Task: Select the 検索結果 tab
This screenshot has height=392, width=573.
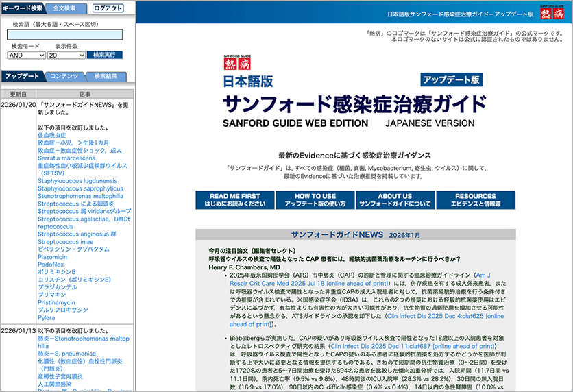Action: (x=106, y=76)
